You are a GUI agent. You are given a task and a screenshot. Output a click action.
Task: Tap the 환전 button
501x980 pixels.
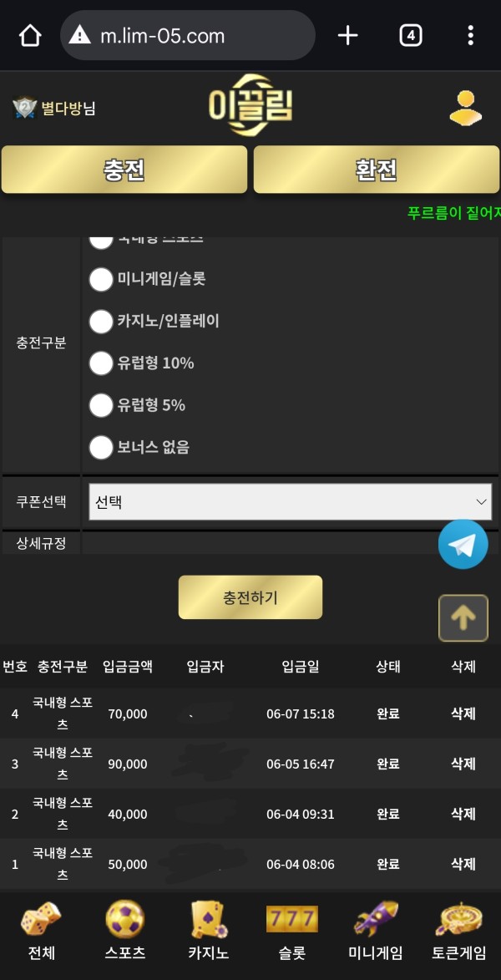tap(376, 170)
